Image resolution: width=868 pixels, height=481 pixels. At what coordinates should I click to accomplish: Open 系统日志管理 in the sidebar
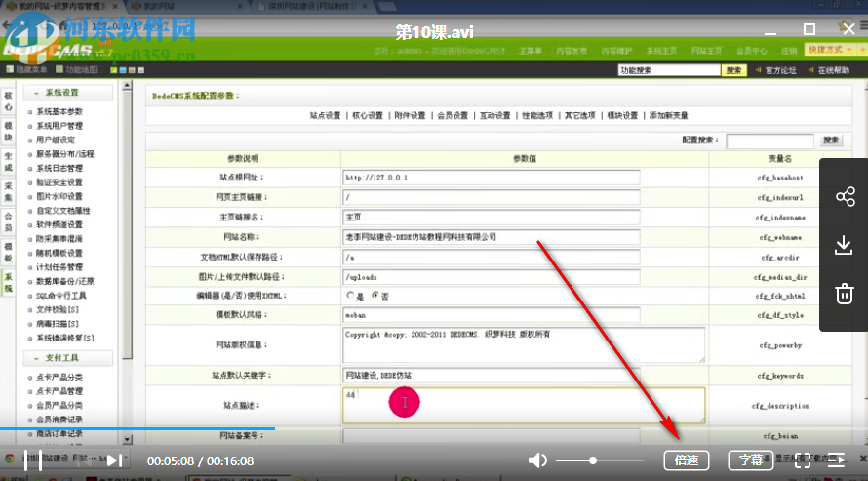pos(59,168)
